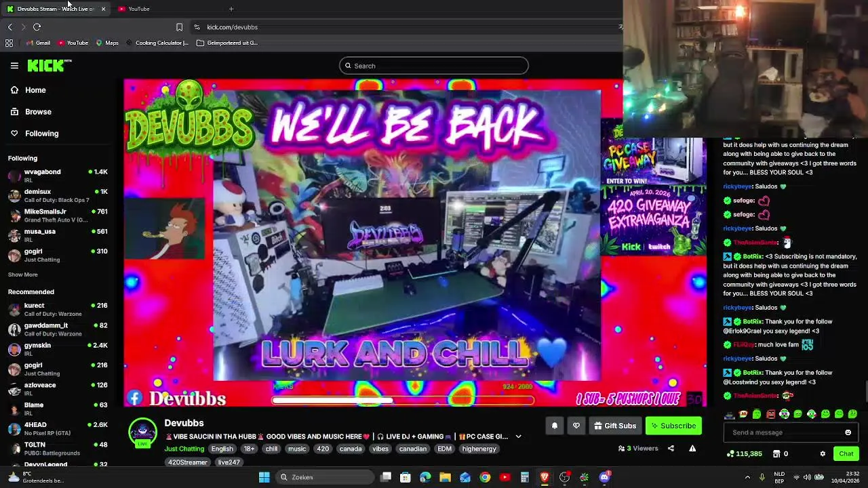The image size is (868, 488).
Task: Bookmark this page icon
Action: (x=179, y=27)
